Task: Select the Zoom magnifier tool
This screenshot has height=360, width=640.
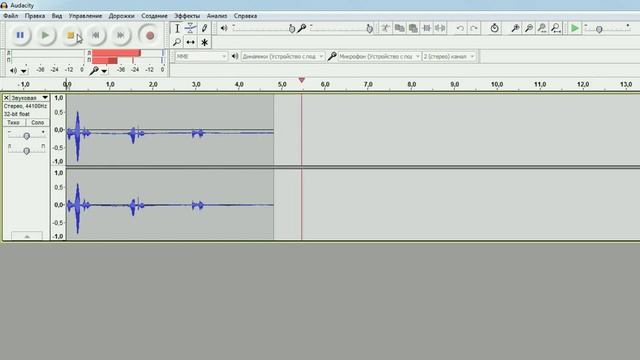Action: [x=177, y=42]
